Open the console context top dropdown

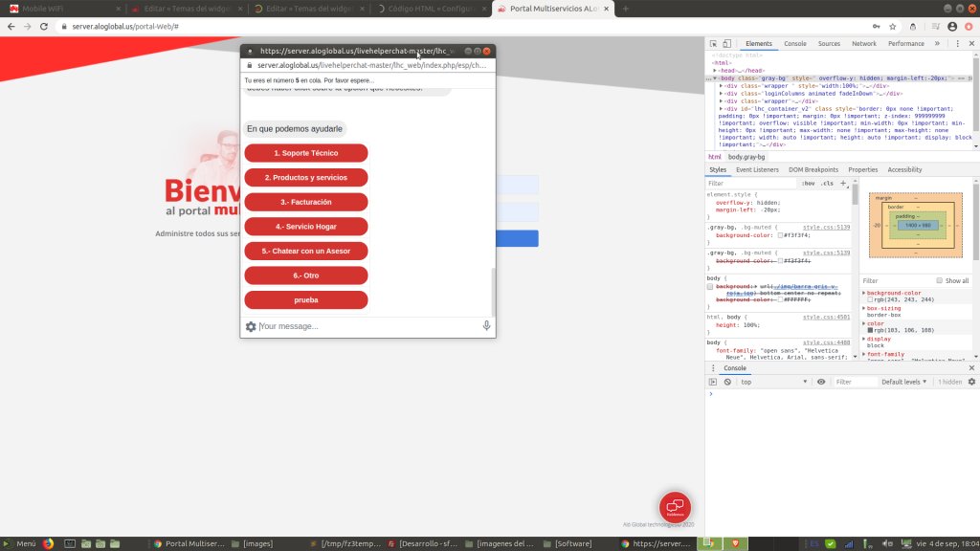point(773,382)
